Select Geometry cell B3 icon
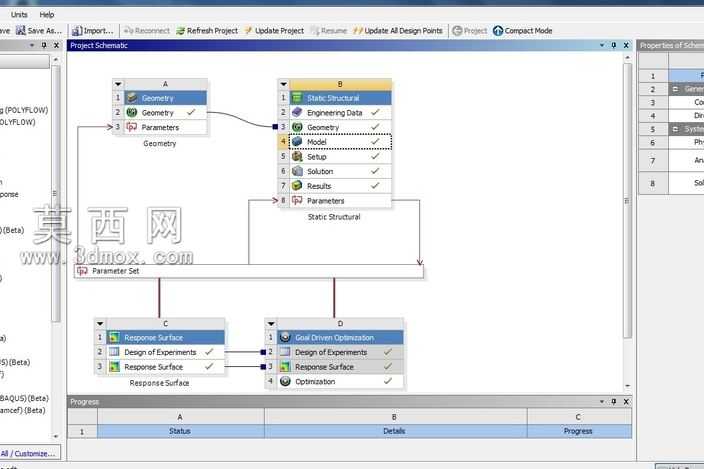 (297, 127)
